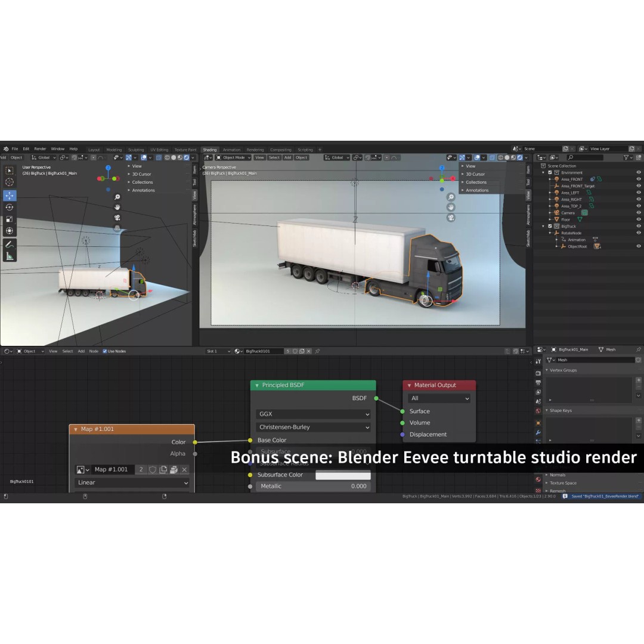The width and height of the screenshot is (644, 644).
Task: Open Node menu in node editor header
Action: pyautogui.click(x=94, y=351)
